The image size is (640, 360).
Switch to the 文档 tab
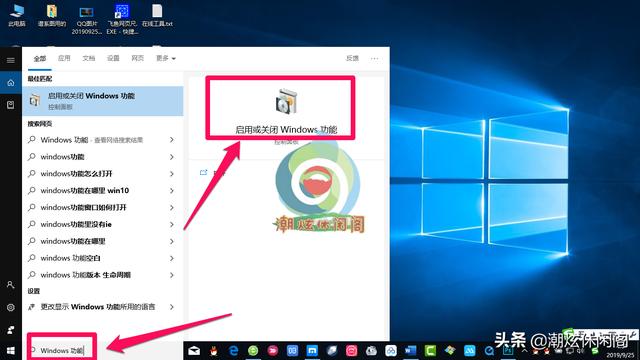tap(89, 58)
